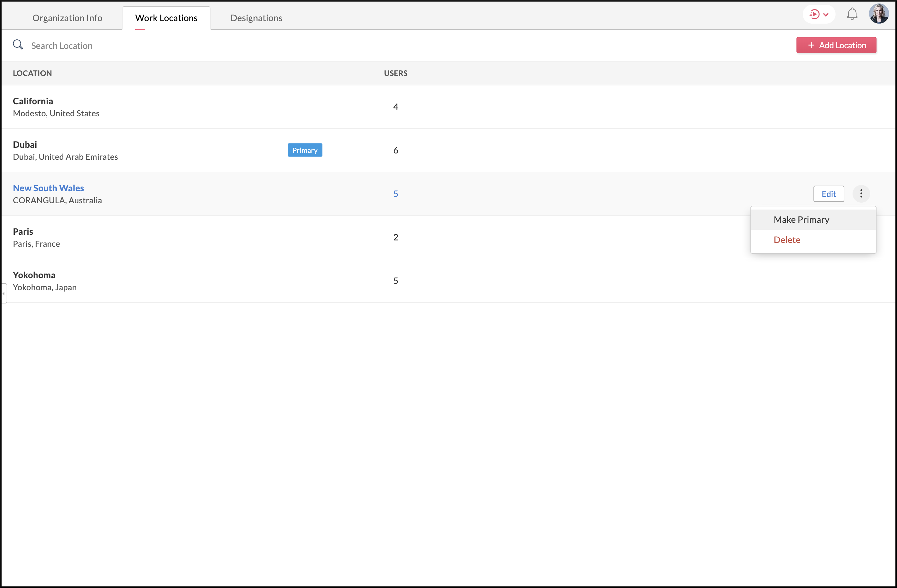Viewport: 897px width, 588px height.
Task: Expand the timer dropdown chevron
Action: tap(826, 15)
